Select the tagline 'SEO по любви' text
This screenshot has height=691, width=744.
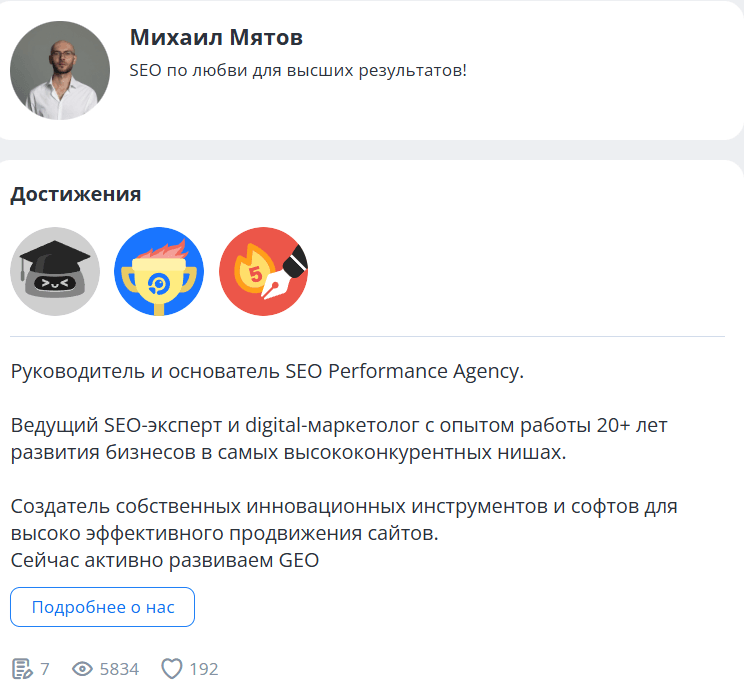click(298, 71)
